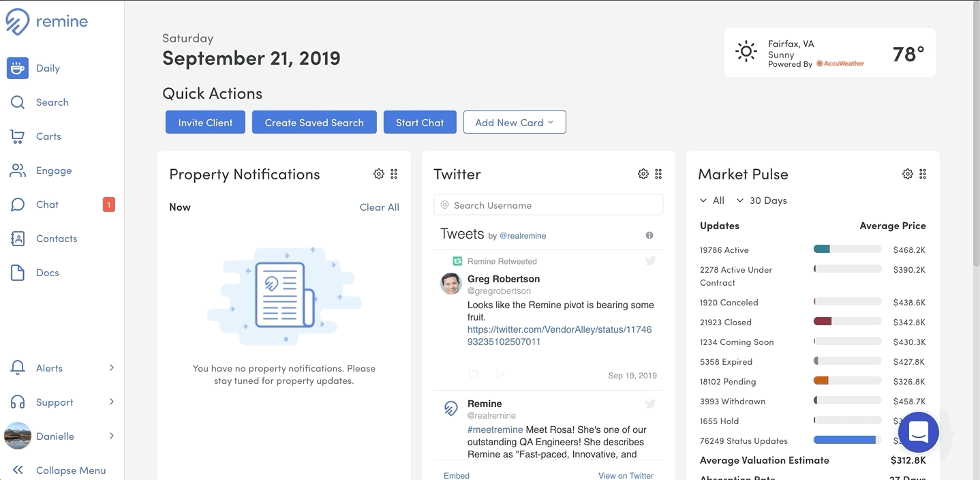The image size is (980, 480).
Task: Click the AccuWeather logo
Action: coord(840,64)
